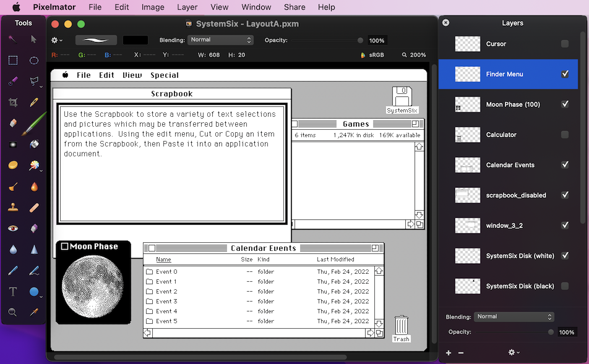Pick the Lasso selection tool
Image resolution: width=589 pixels, height=364 pixels.
click(x=34, y=81)
